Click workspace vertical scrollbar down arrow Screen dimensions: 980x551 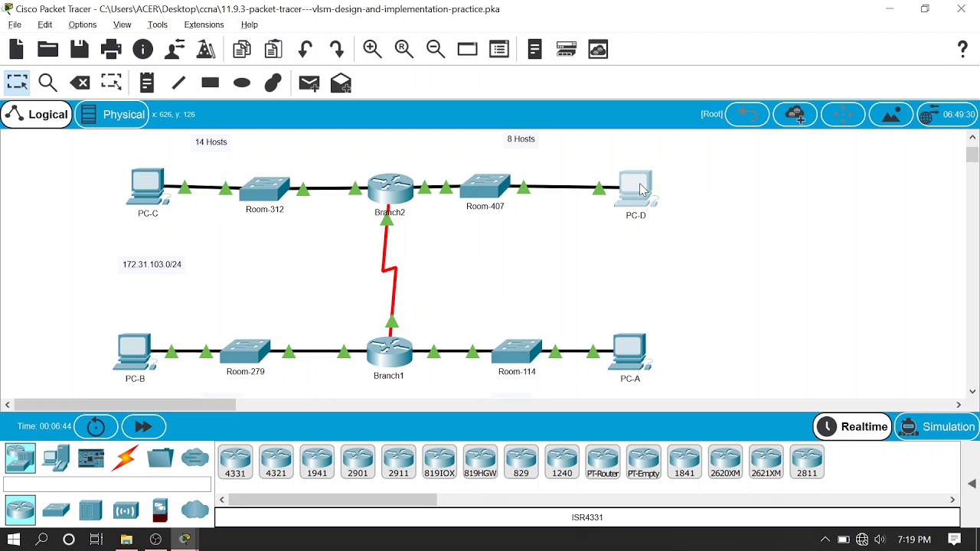click(972, 391)
